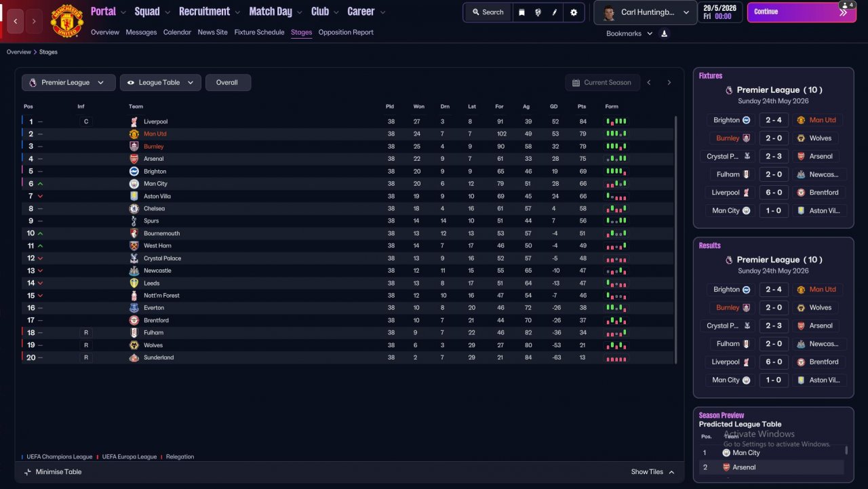Open the settings gear icon
868x489 pixels.
pos(574,12)
